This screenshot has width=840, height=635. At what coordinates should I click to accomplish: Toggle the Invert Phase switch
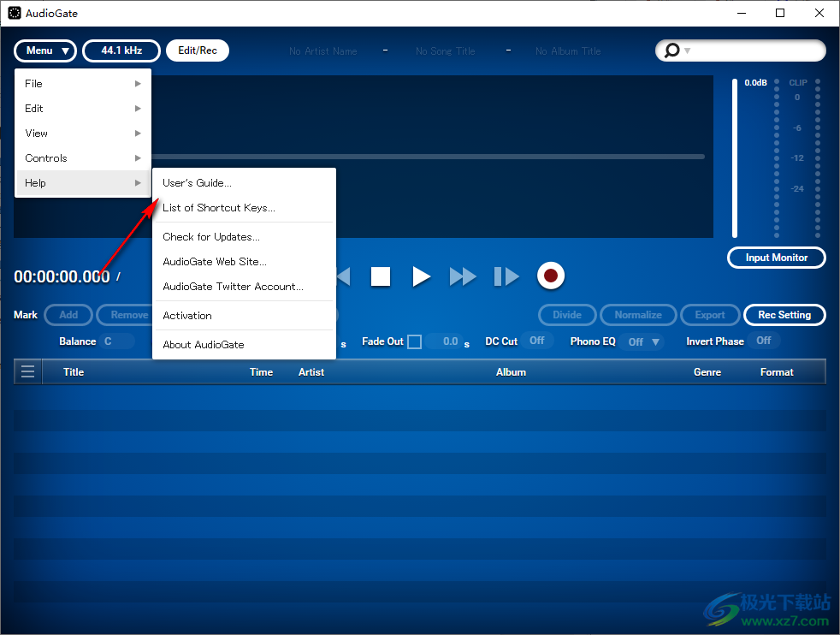click(763, 341)
